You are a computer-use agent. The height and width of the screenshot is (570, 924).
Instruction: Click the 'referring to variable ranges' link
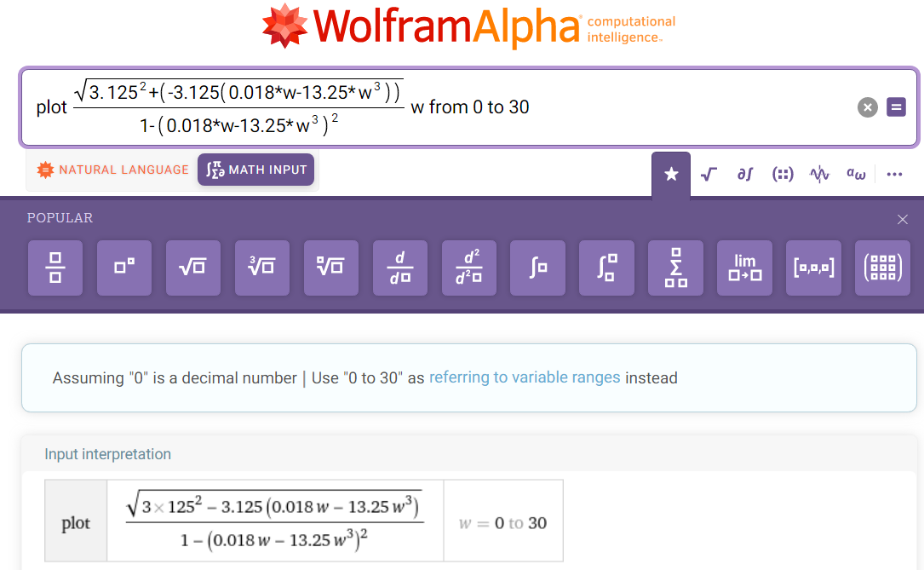pyautogui.click(x=525, y=377)
